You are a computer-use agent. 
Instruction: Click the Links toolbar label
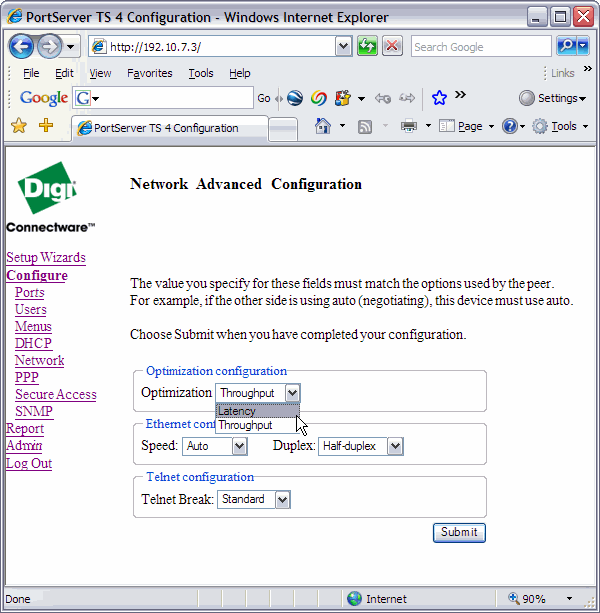(562, 73)
